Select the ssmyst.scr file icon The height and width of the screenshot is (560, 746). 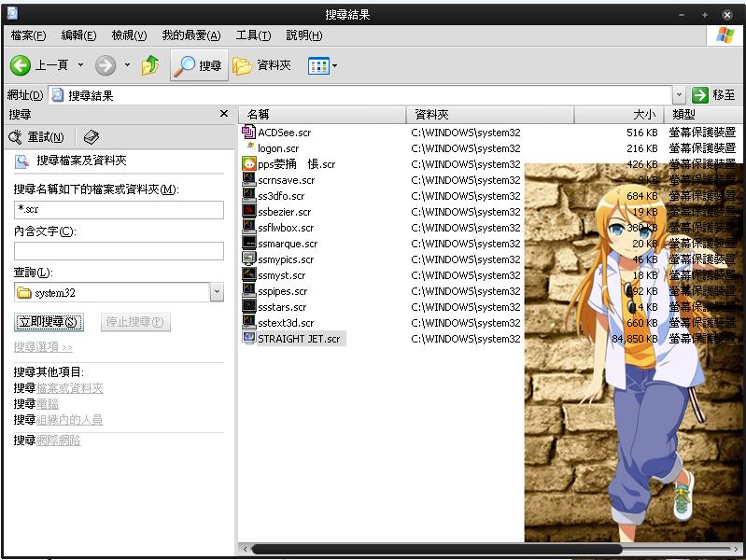pyautogui.click(x=249, y=274)
